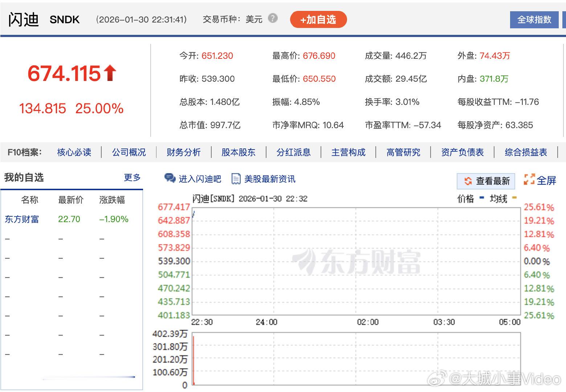Add SNDK to favorites with +加自选
Viewport: 566px width, 392px height.
click(x=318, y=20)
